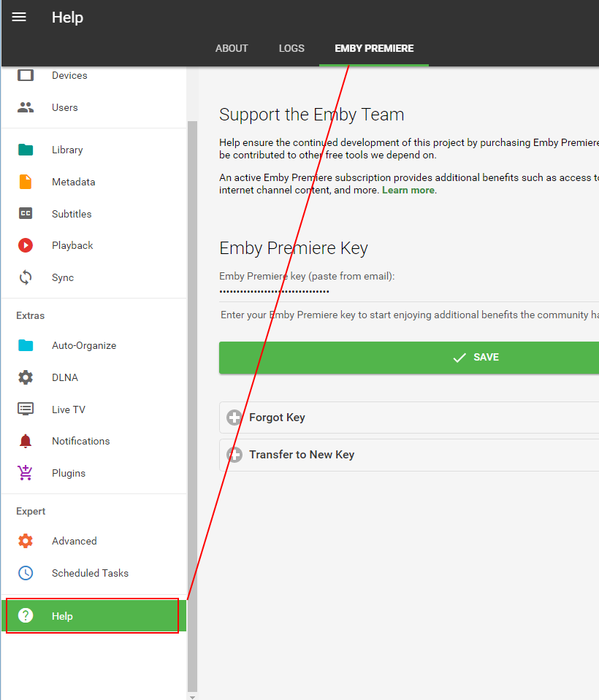Click the Subtitles CC icon
599x700 pixels.
click(26, 213)
